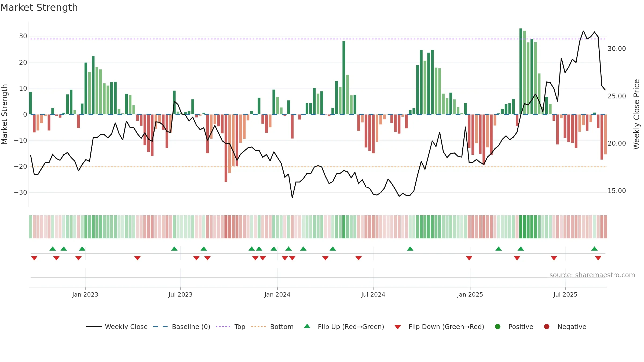Click the Jan 2024 axis label
644x362 pixels.
click(x=277, y=294)
